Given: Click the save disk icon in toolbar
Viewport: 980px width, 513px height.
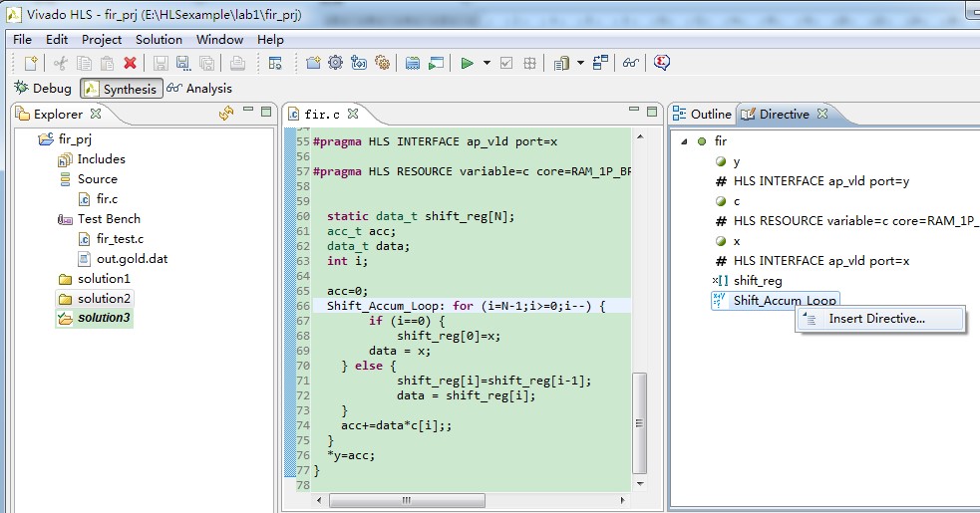Looking at the screenshot, I should coord(161,63).
